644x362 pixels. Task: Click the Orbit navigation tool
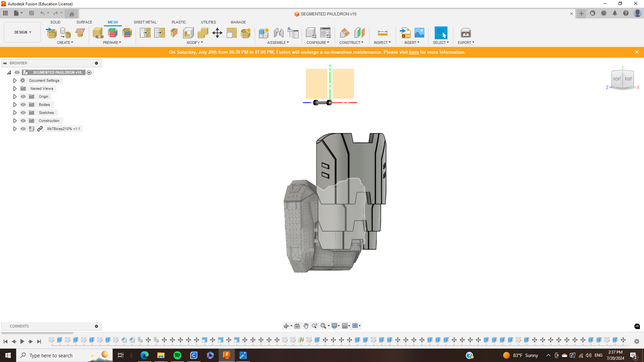[286, 326]
